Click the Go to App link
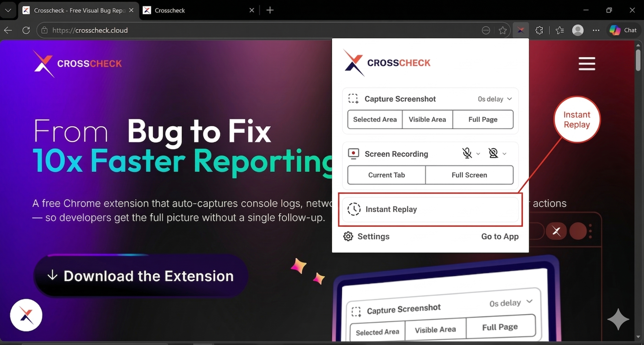The width and height of the screenshot is (644, 345). click(x=500, y=236)
